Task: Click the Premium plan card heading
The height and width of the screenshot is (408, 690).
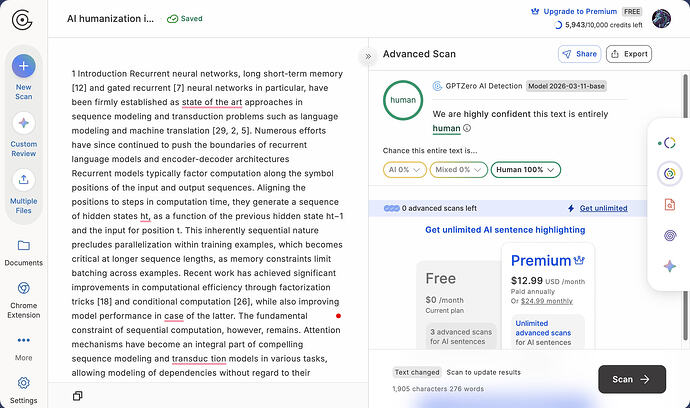Action: [x=547, y=261]
